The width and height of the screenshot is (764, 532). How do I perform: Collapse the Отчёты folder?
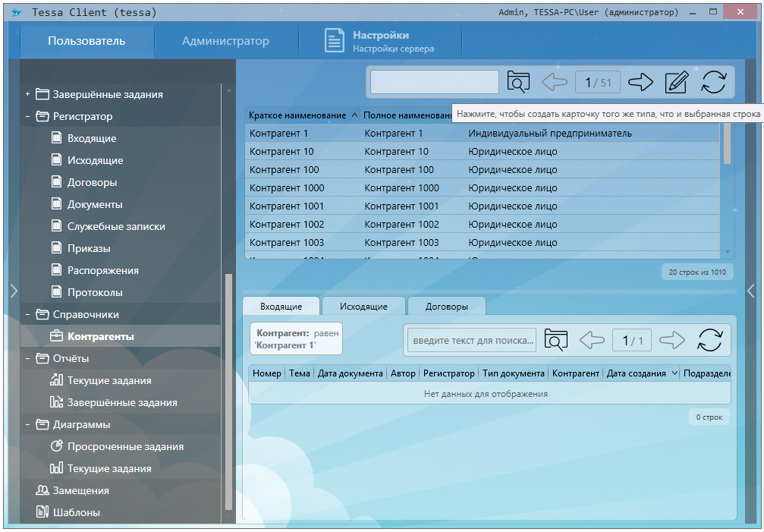(x=28, y=358)
